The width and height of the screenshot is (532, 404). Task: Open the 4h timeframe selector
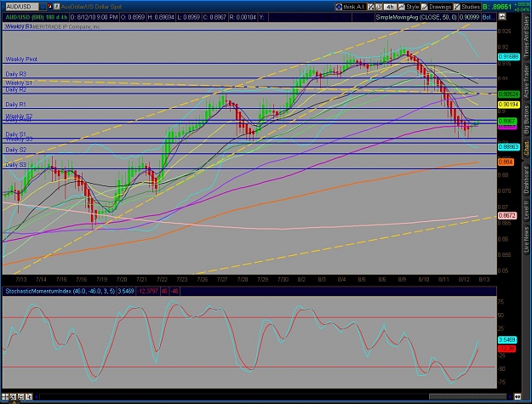click(x=390, y=7)
